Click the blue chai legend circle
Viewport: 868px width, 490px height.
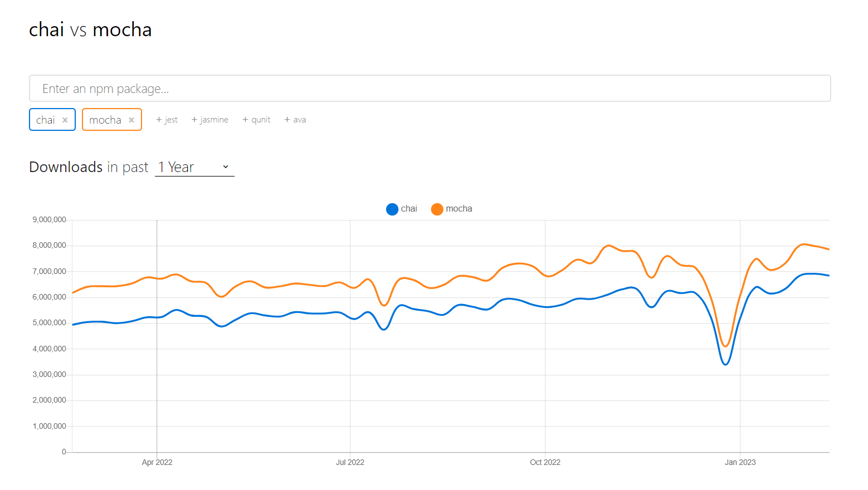392,209
